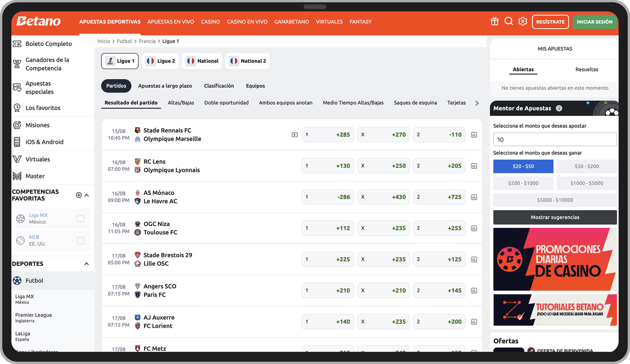Open the settings gear icon in header
The width and height of the screenshot is (630, 364).
[x=523, y=21]
